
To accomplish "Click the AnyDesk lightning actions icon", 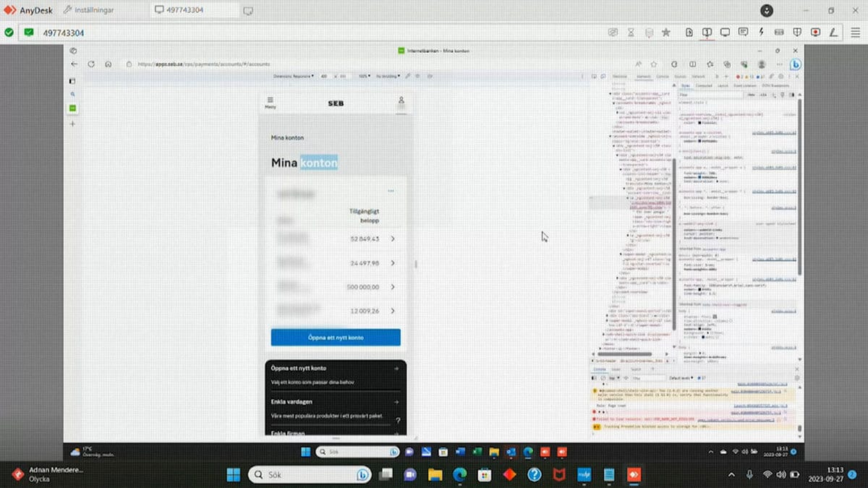I will coord(761,33).
